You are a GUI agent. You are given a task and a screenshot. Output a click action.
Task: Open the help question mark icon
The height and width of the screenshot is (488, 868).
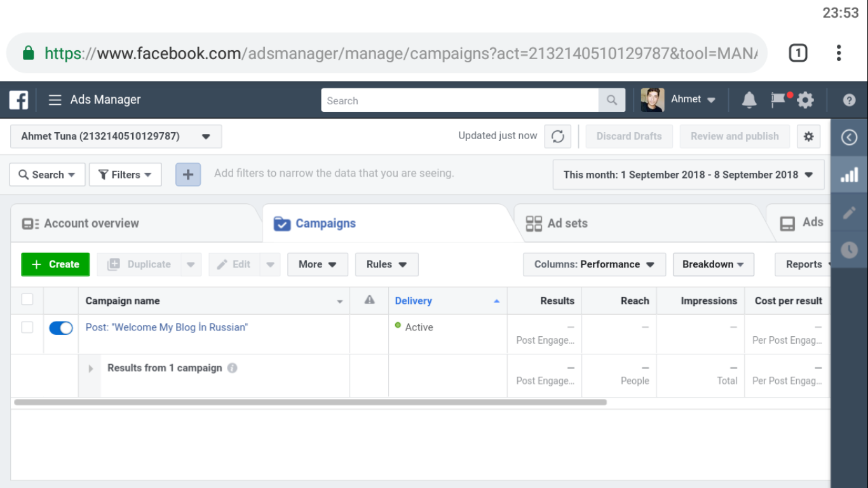point(849,100)
